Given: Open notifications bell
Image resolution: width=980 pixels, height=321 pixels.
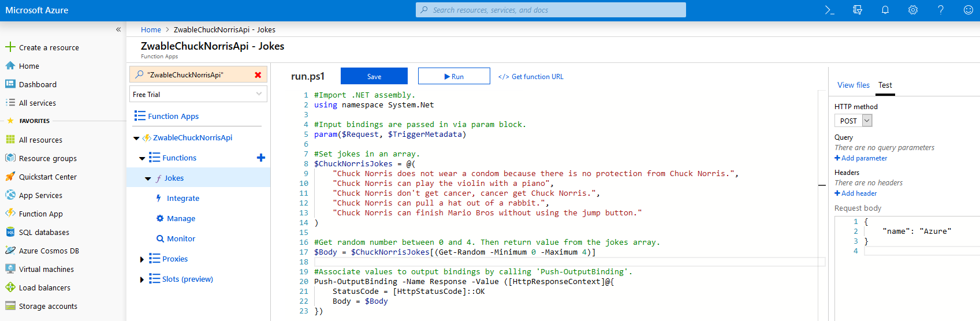Looking at the screenshot, I should [x=885, y=10].
